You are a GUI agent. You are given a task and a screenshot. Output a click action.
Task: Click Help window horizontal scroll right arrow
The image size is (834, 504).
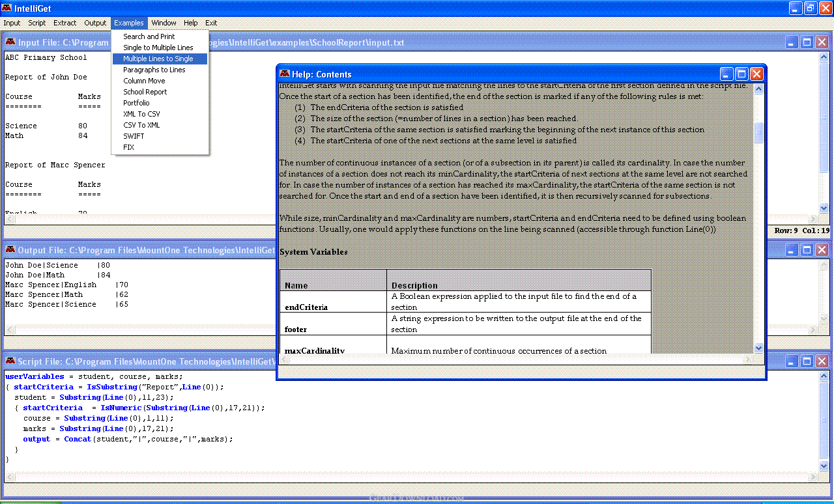[x=749, y=359]
